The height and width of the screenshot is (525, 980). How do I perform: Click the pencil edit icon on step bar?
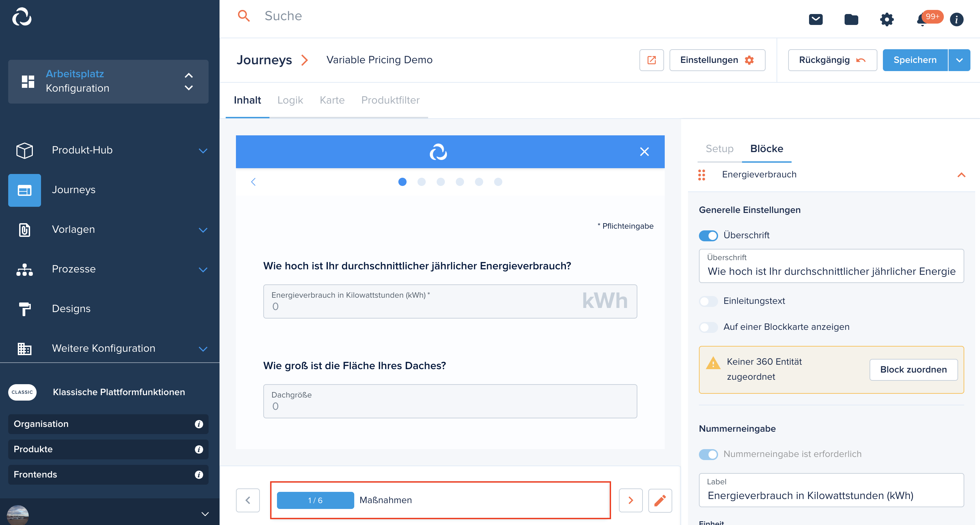(x=661, y=500)
